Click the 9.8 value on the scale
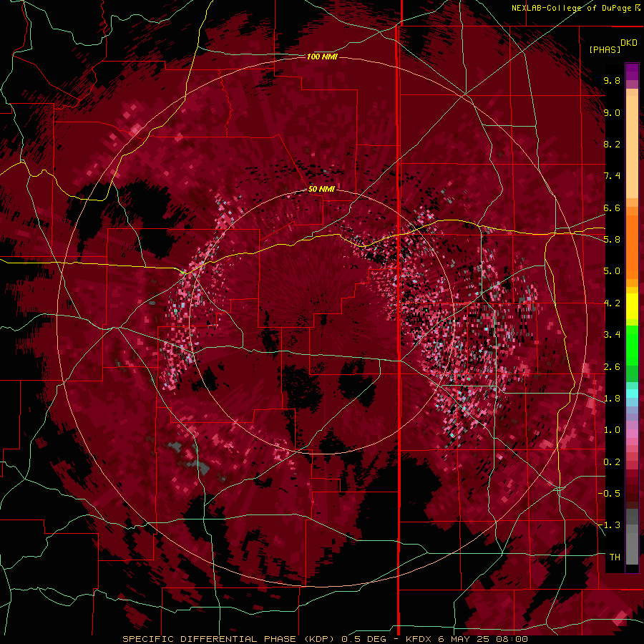The height and width of the screenshot is (644, 644). click(x=612, y=80)
